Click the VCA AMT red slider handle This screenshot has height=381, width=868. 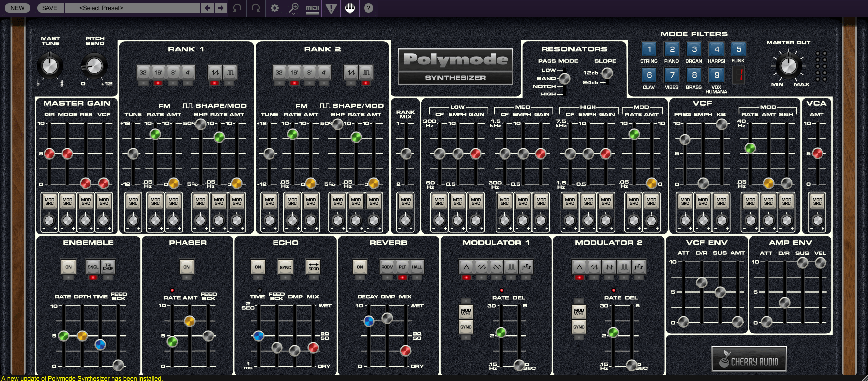pyautogui.click(x=817, y=153)
